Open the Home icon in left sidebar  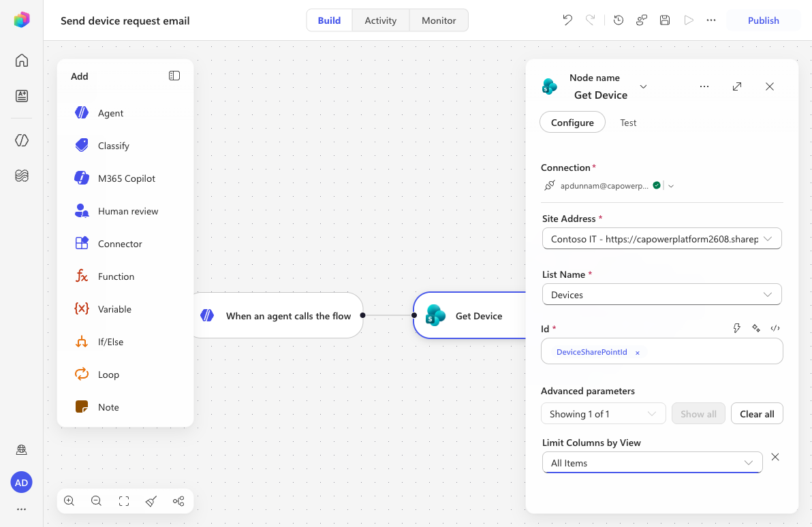pos(21,61)
